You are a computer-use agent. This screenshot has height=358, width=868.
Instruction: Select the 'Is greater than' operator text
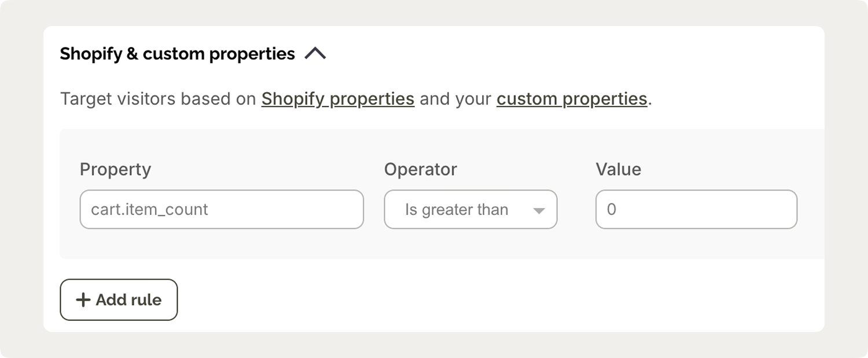click(x=456, y=210)
